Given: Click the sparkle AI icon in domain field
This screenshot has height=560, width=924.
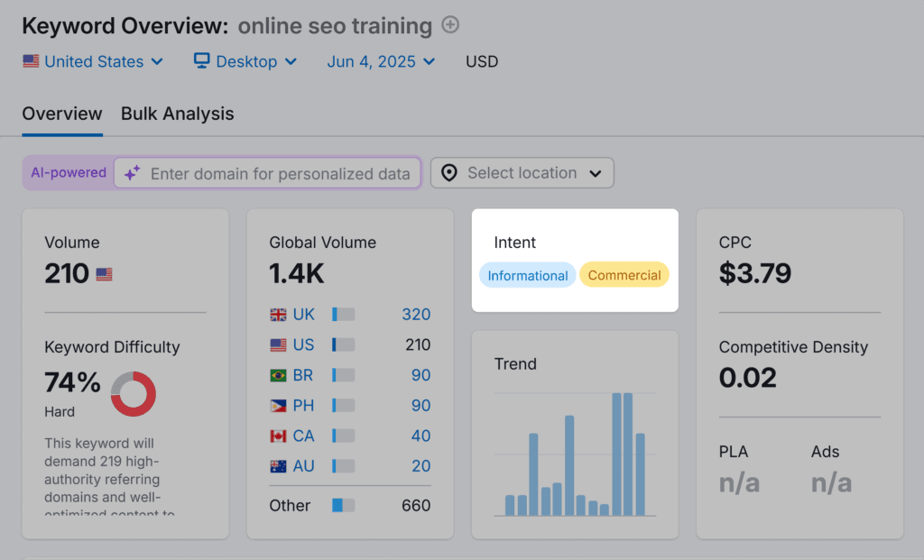Looking at the screenshot, I should (x=132, y=172).
